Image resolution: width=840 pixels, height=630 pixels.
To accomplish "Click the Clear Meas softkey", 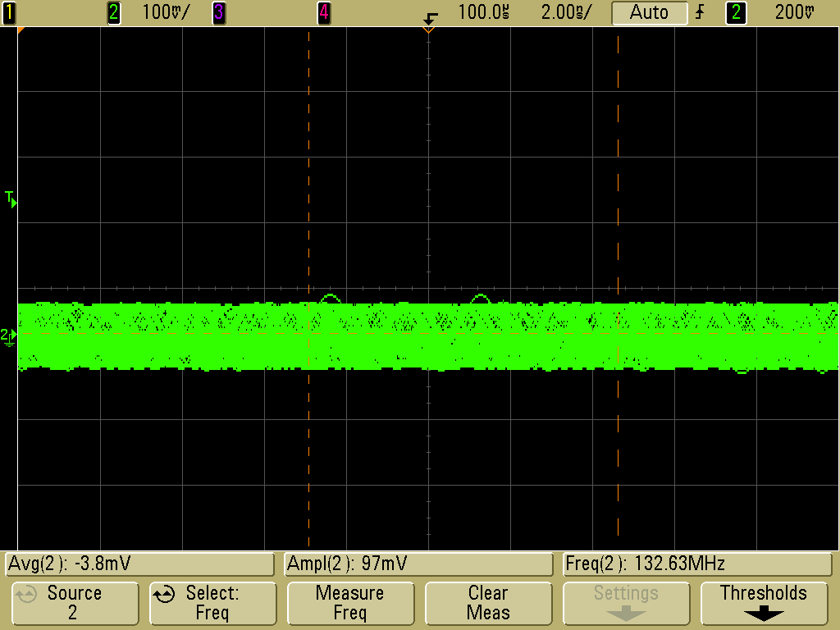I will click(x=488, y=603).
